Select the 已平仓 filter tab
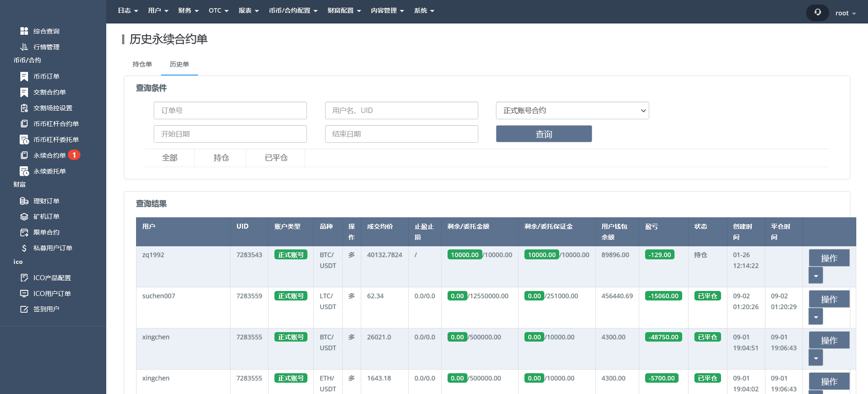The height and width of the screenshot is (394, 868). pos(276,158)
